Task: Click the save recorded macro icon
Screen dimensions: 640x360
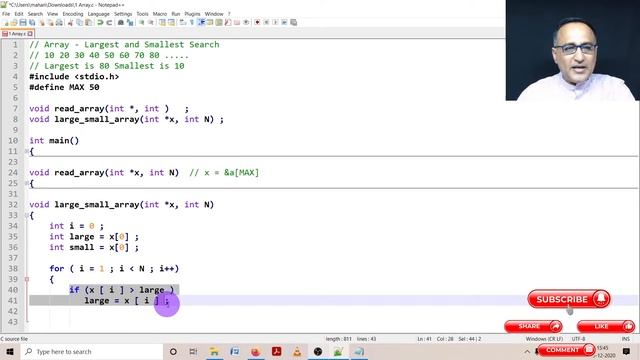Action: 293,22
